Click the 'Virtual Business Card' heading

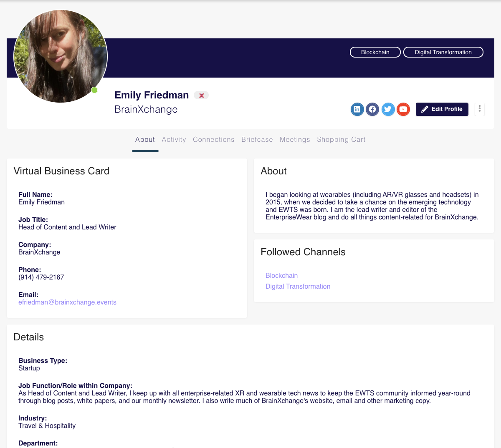pyautogui.click(x=61, y=171)
